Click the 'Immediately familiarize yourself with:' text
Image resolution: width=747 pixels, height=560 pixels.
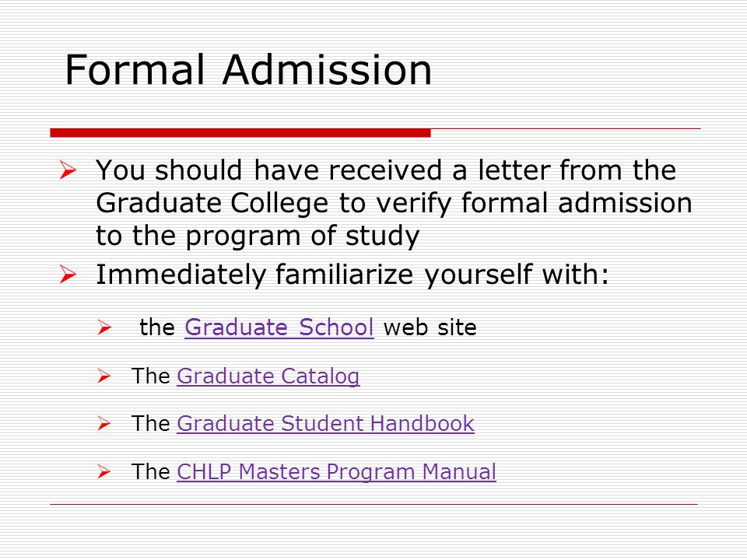pyautogui.click(x=352, y=275)
